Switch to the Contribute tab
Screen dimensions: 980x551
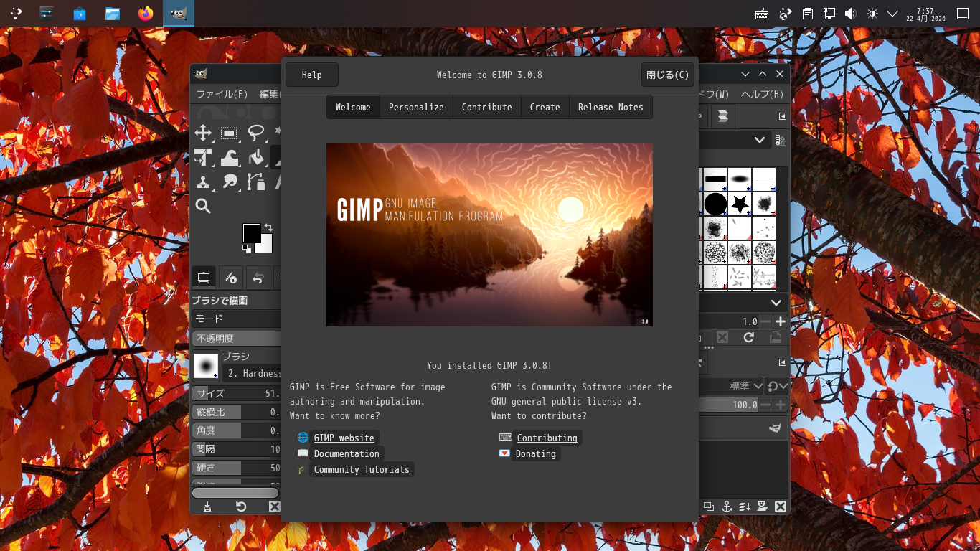click(x=486, y=107)
